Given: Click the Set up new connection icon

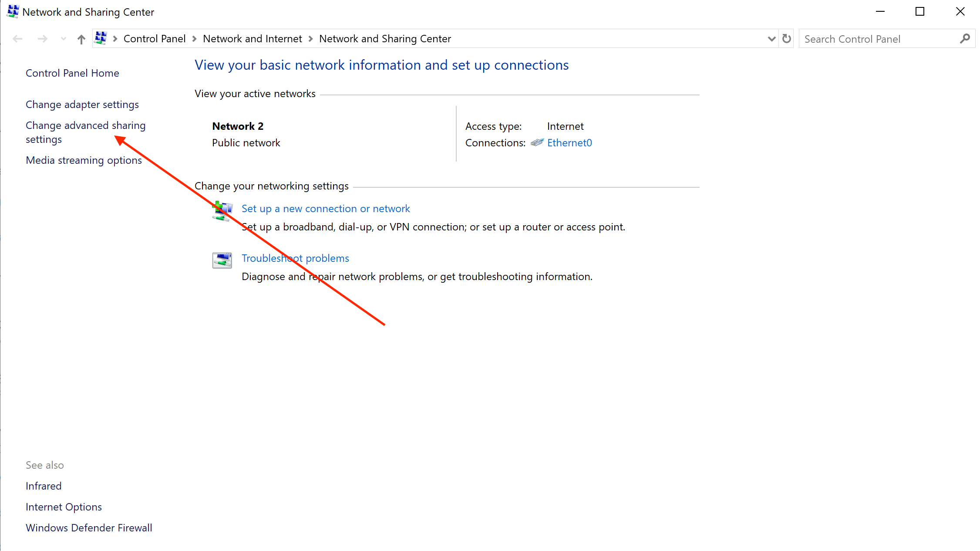Looking at the screenshot, I should pos(222,211).
